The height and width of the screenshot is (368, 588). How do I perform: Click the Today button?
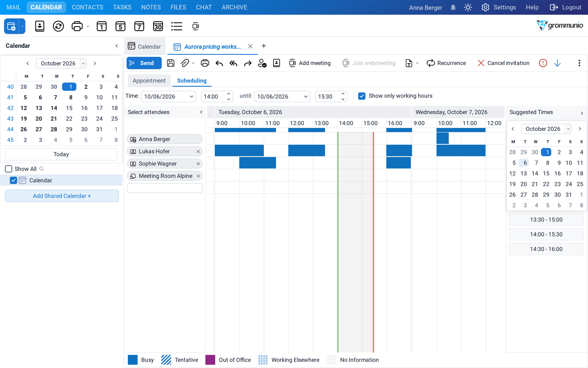(x=61, y=154)
